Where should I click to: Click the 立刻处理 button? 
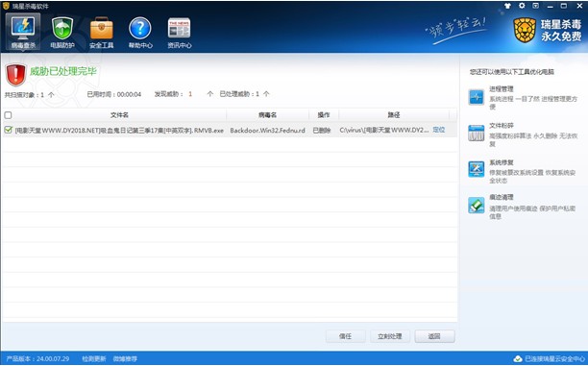point(390,336)
